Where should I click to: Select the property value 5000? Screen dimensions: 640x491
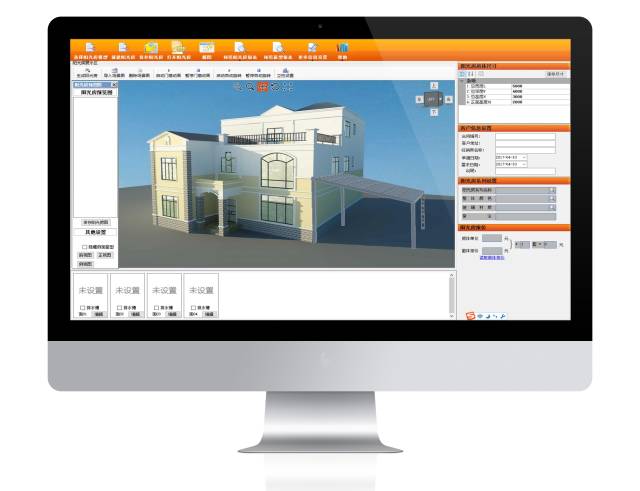click(x=517, y=87)
